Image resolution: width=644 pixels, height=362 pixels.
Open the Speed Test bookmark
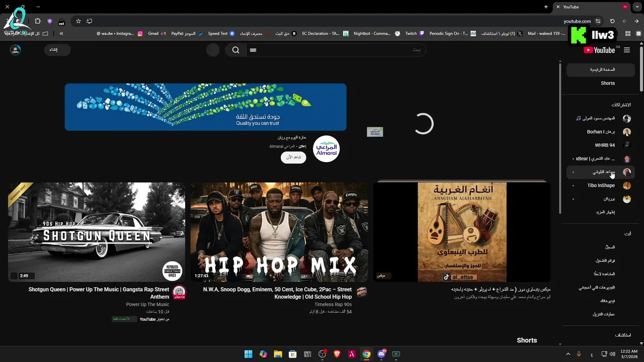(x=221, y=34)
